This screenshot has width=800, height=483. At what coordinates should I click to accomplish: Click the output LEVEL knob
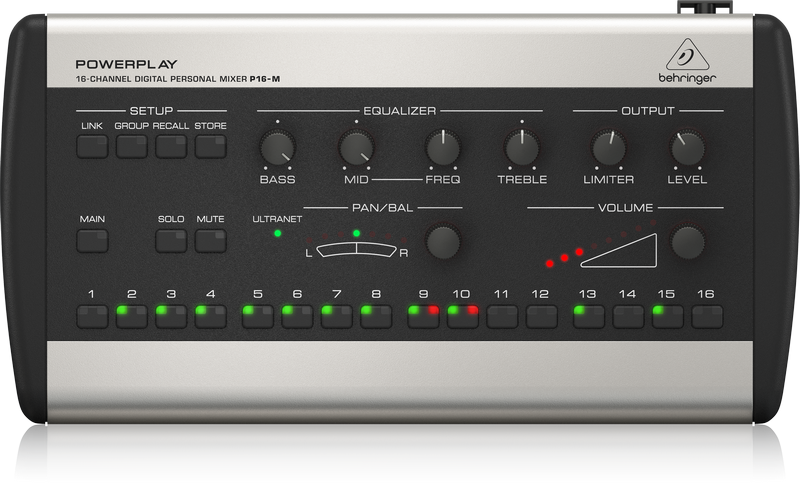687,148
